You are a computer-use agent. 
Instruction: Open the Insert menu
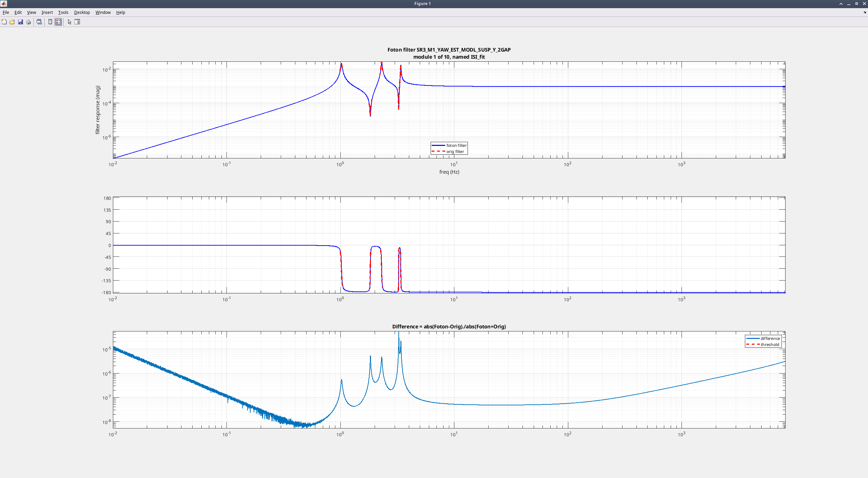47,12
